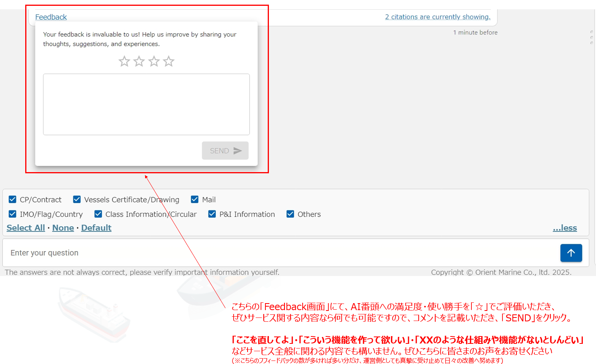Reset filters with the Default link
Screen dimensions: 596x364
coord(96,228)
